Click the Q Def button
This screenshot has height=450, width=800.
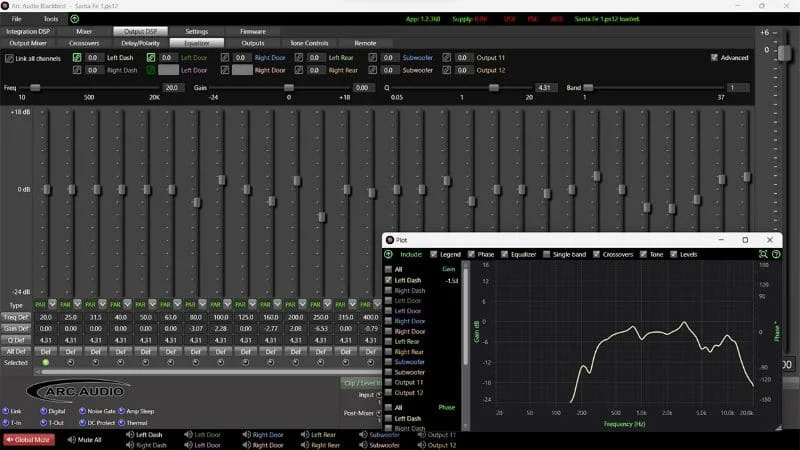point(16,340)
